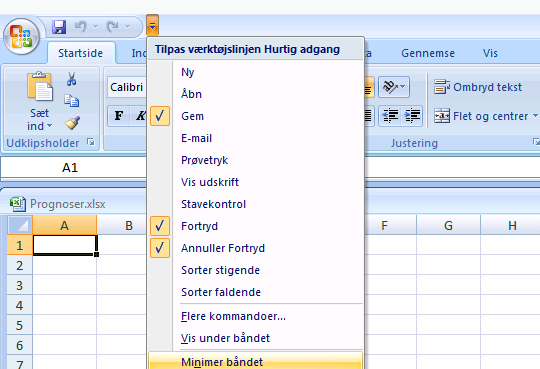Select Ny in the menu

tap(256, 72)
